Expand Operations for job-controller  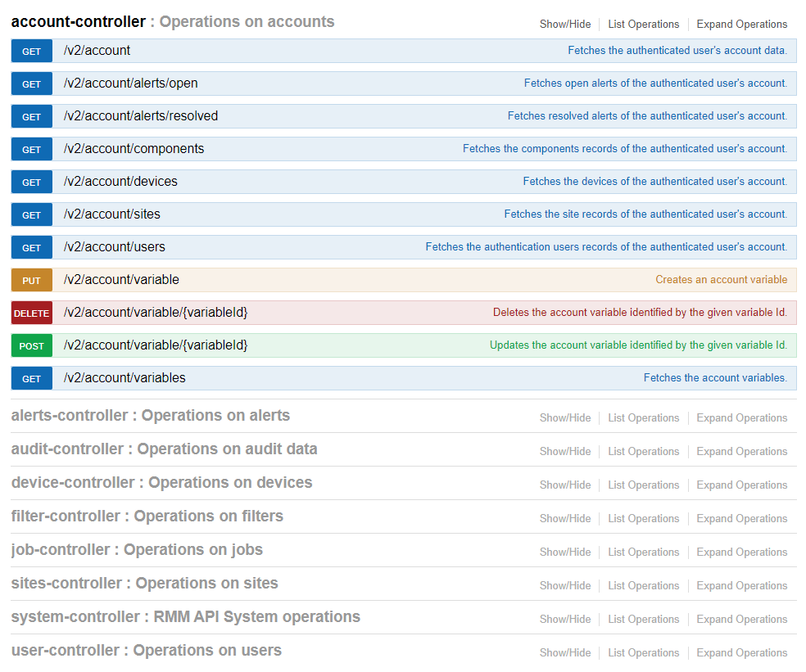[x=742, y=552]
